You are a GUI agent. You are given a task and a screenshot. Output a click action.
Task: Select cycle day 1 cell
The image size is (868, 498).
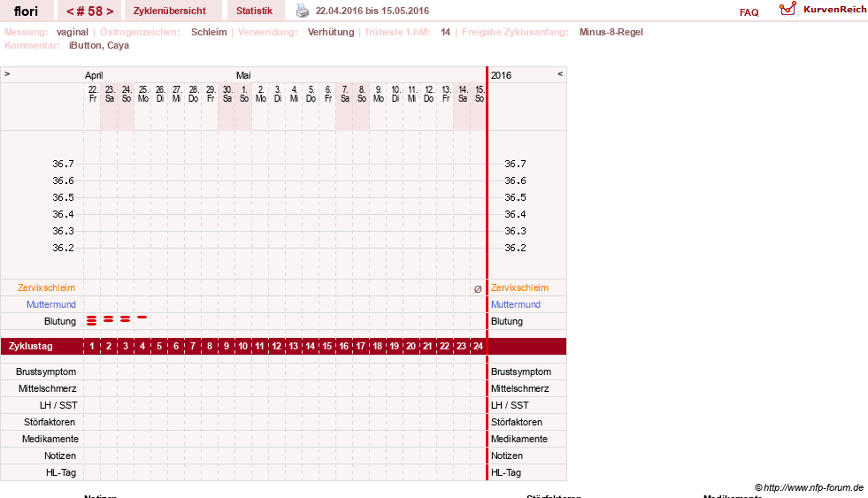(92, 347)
